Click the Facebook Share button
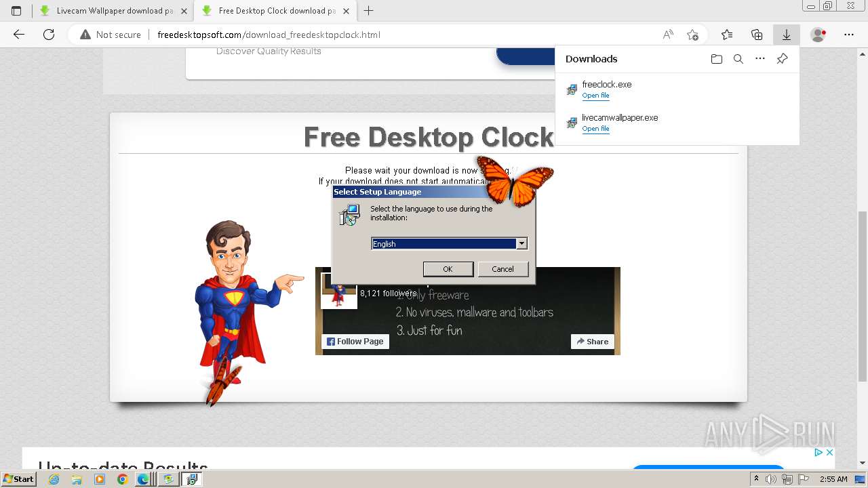The height and width of the screenshot is (488, 868). 593,342
